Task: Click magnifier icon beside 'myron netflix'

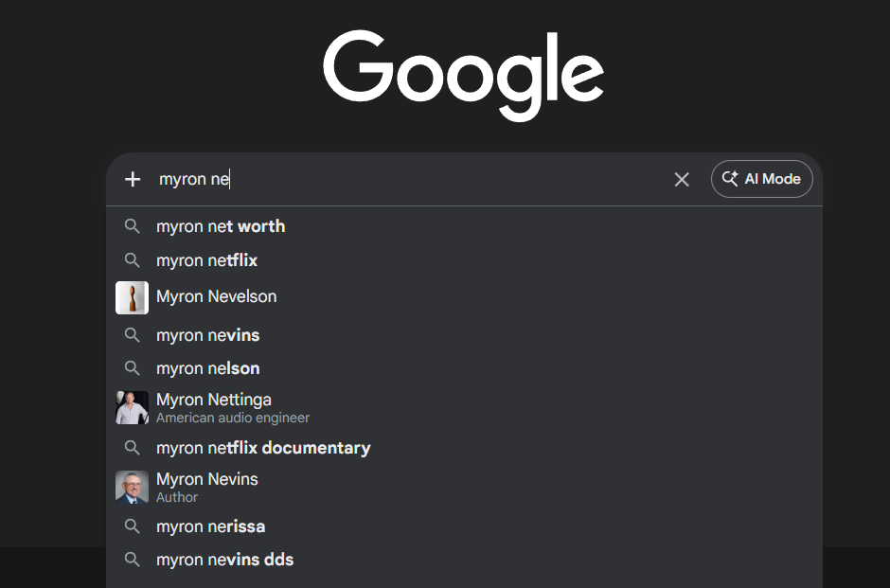Action: (x=133, y=260)
